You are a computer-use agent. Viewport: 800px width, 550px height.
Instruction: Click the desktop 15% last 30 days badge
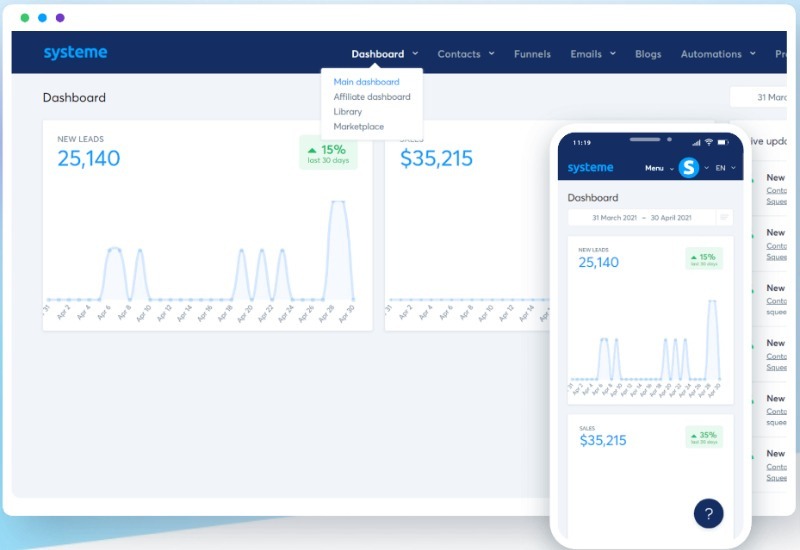coord(328,153)
